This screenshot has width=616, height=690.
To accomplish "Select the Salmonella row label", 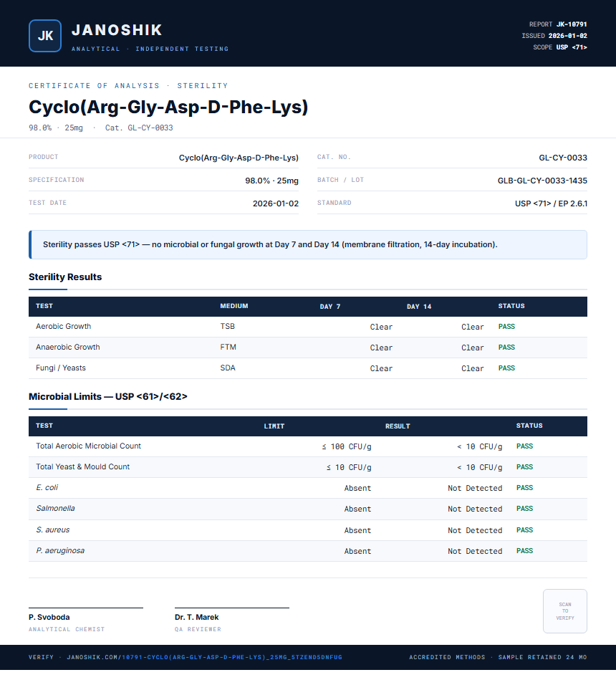I will tap(55, 508).
